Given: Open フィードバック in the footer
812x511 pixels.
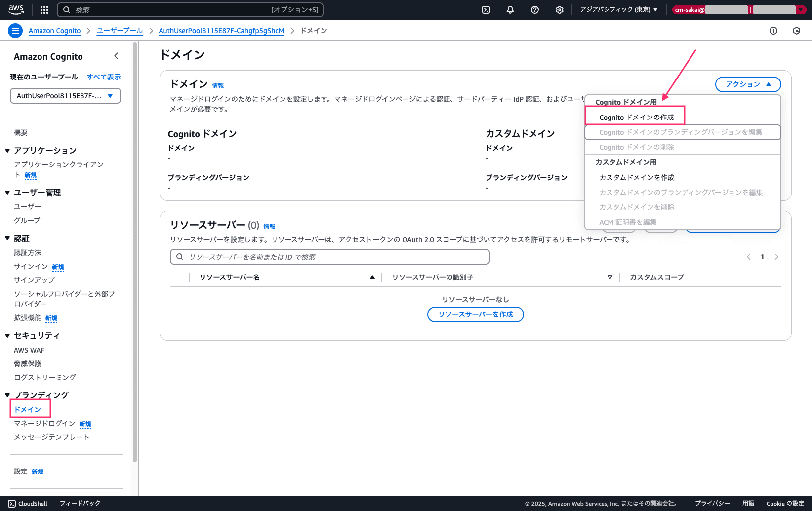Looking at the screenshot, I should [x=80, y=504].
